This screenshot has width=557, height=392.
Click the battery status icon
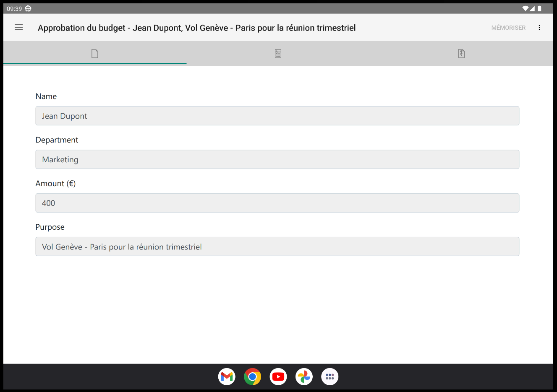click(540, 8)
